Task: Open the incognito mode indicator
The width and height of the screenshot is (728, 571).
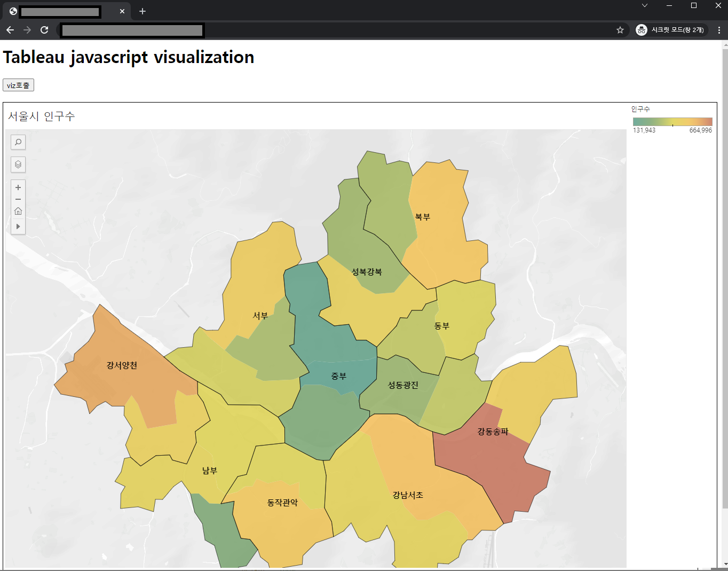Action: pyautogui.click(x=671, y=30)
